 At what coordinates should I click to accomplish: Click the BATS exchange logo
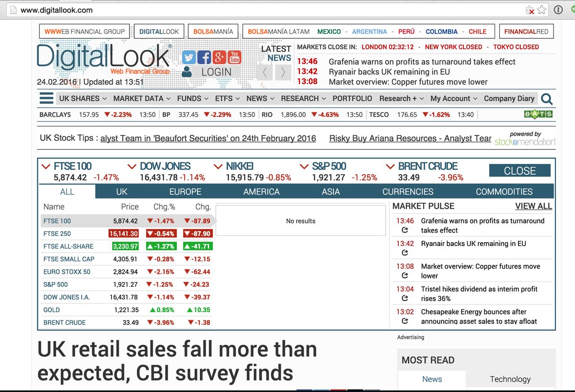pyautogui.click(x=539, y=114)
